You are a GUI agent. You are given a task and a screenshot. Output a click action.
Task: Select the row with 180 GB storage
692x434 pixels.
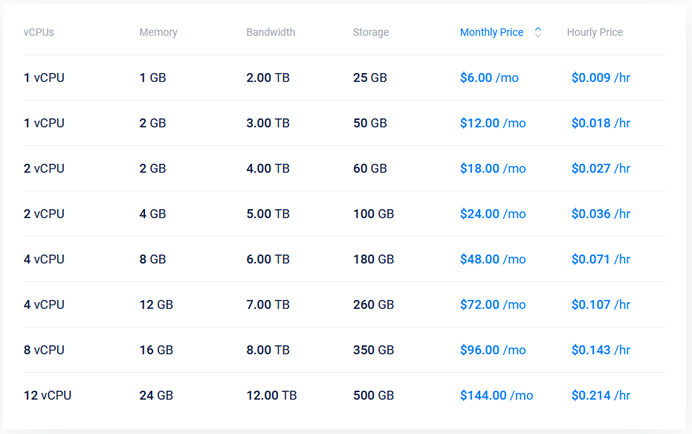coord(344,259)
